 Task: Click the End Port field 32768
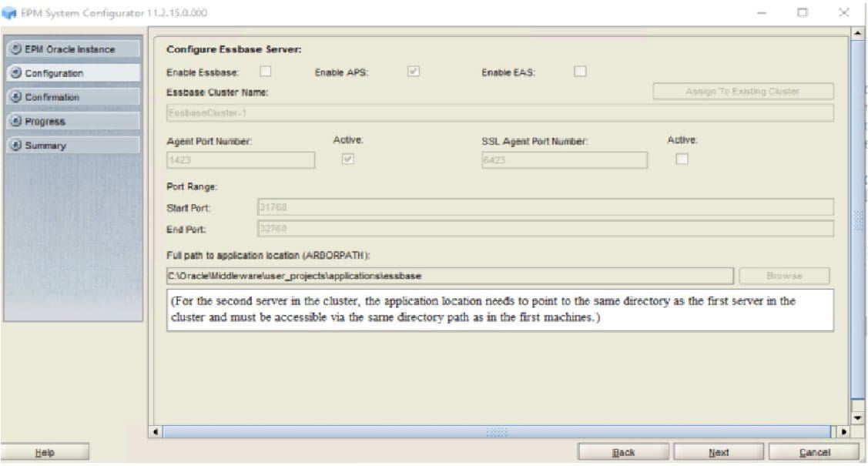[x=545, y=229]
